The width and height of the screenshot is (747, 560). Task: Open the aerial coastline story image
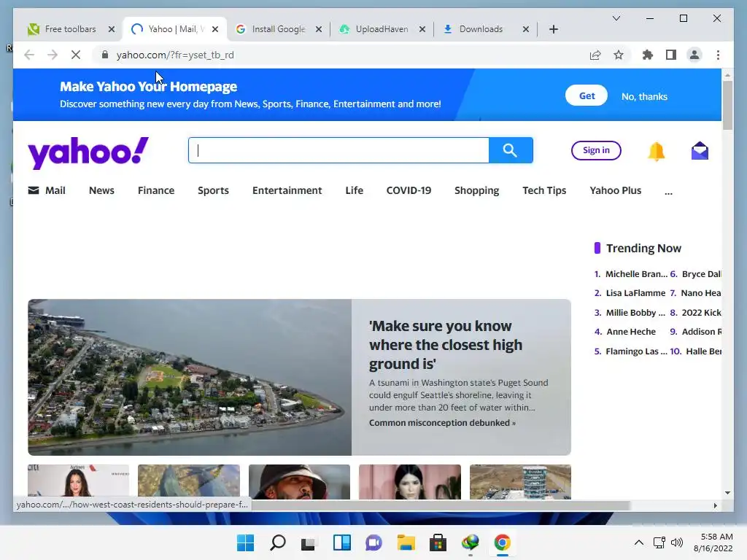click(190, 377)
